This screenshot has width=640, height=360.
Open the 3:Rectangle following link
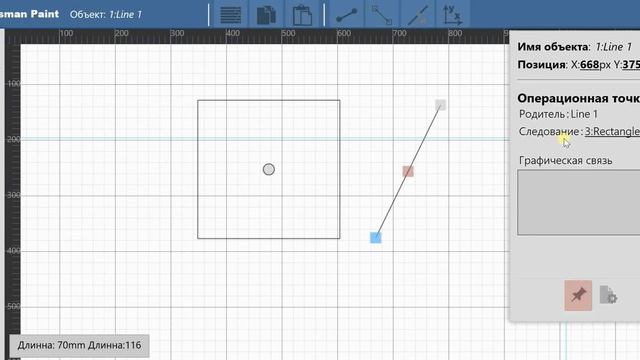[x=612, y=131]
